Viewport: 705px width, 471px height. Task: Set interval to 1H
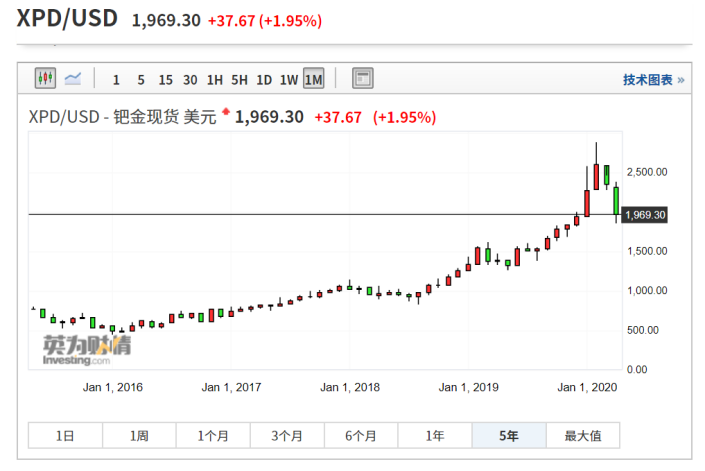pyautogui.click(x=215, y=80)
